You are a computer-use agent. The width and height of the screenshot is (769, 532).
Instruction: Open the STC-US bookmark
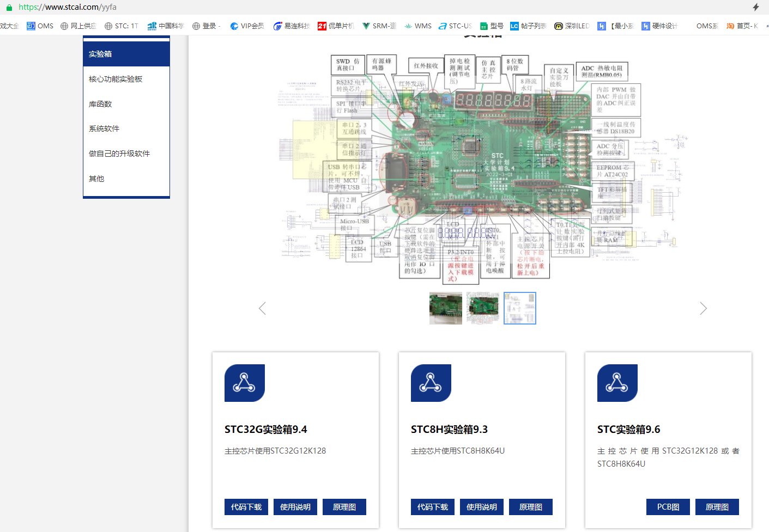(456, 26)
